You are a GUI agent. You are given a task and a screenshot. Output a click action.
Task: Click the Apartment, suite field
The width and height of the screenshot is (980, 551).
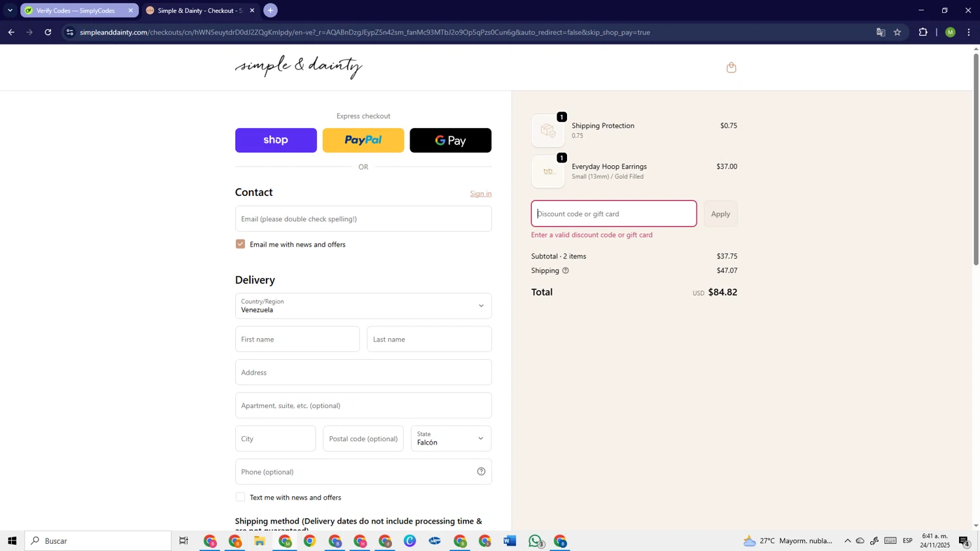coord(363,405)
